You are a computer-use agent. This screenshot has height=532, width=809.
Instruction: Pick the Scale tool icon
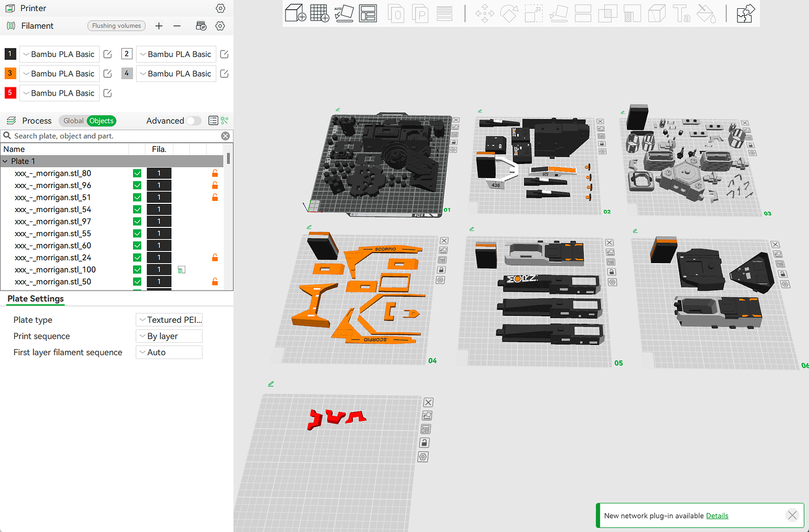(533, 13)
